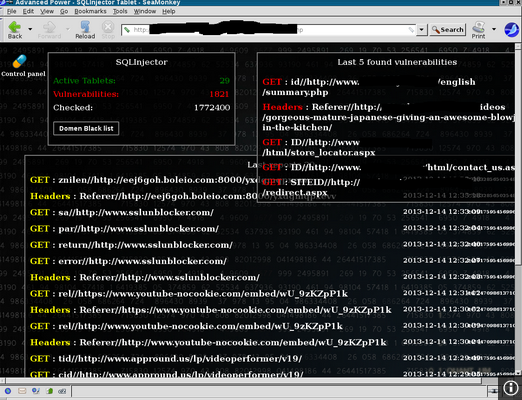
Task: Click the SeaMonkey throbber logo icon
Action: 511,30
